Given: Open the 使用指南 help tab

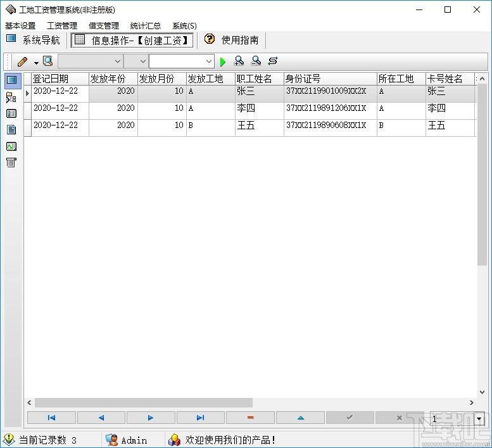Looking at the screenshot, I should 231,40.
